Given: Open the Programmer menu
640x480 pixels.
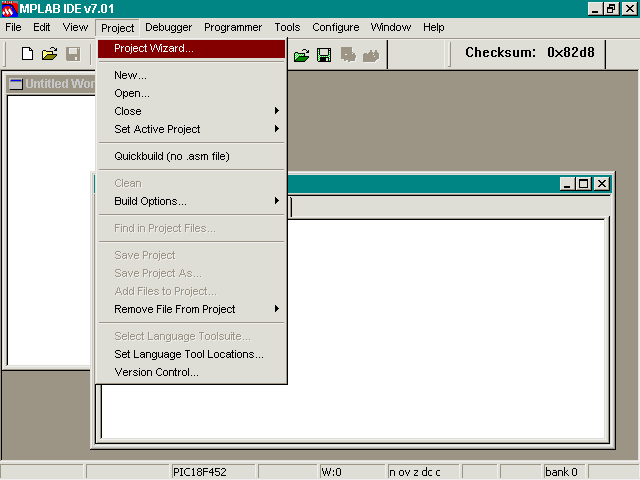Looking at the screenshot, I should pyautogui.click(x=233, y=27).
